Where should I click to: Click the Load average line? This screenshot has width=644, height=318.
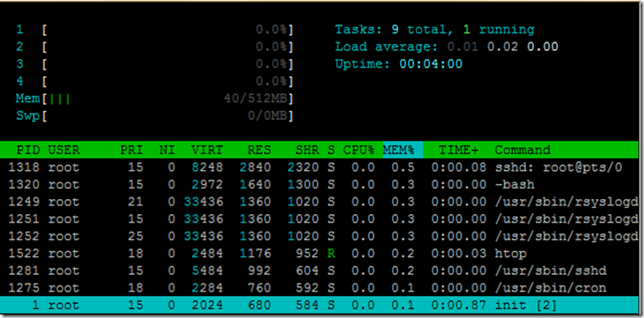pos(447,48)
